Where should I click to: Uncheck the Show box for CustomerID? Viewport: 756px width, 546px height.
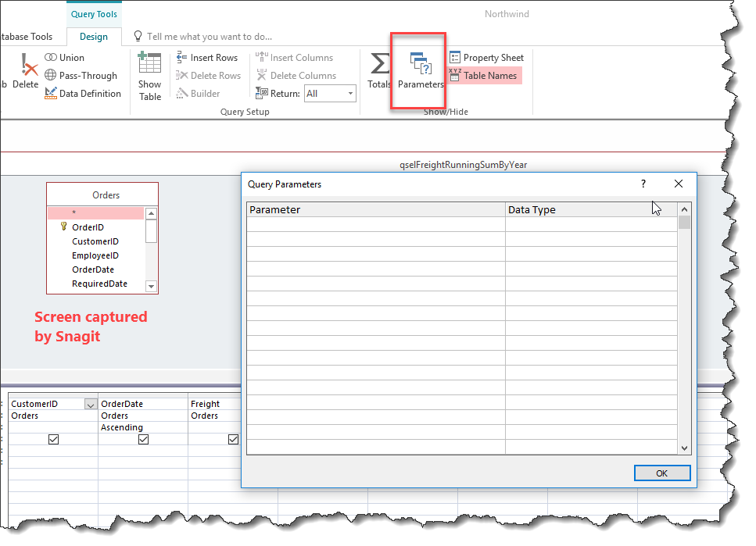pos(53,439)
